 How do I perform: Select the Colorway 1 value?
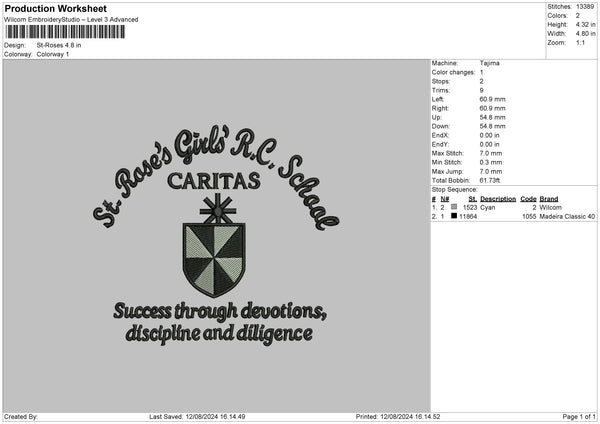(x=53, y=54)
